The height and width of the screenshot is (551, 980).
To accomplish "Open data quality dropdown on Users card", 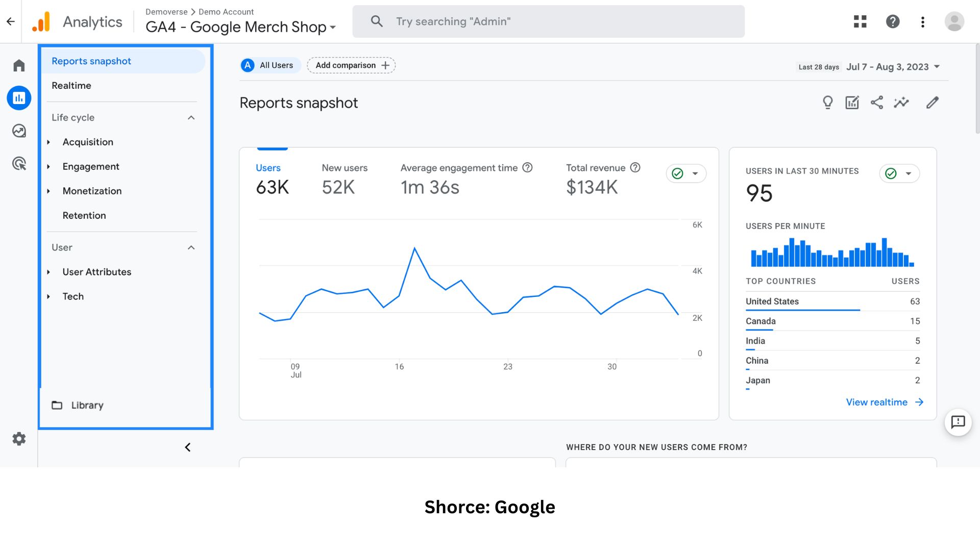I will tap(686, 173).
